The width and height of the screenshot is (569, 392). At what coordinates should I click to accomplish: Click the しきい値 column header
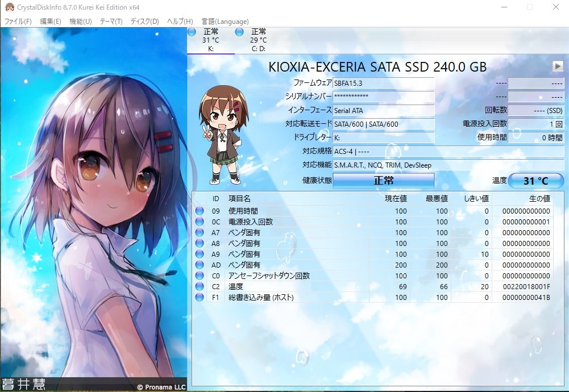click(x=472, y=199)
